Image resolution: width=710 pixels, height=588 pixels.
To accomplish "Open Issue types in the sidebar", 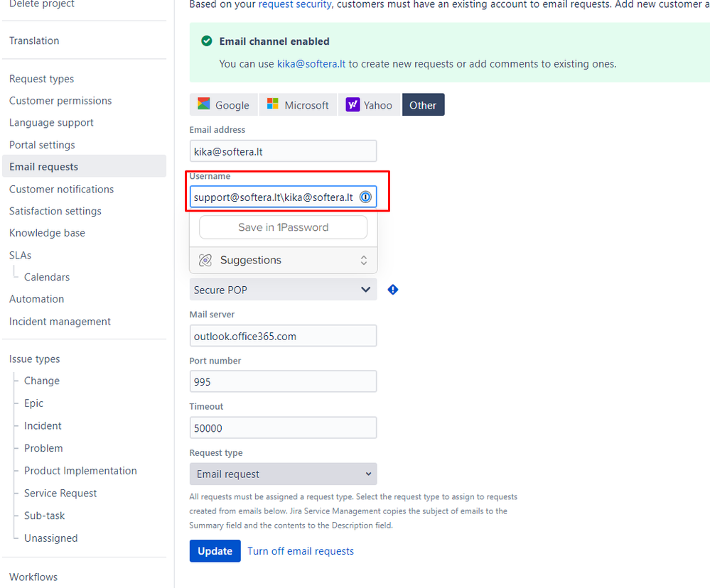I will pos(34,359).
